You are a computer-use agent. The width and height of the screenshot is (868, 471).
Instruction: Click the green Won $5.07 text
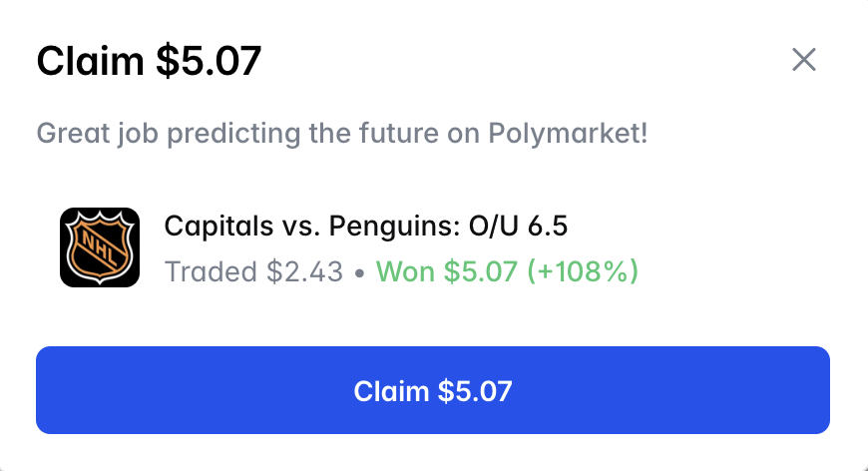tap(448, 270)
